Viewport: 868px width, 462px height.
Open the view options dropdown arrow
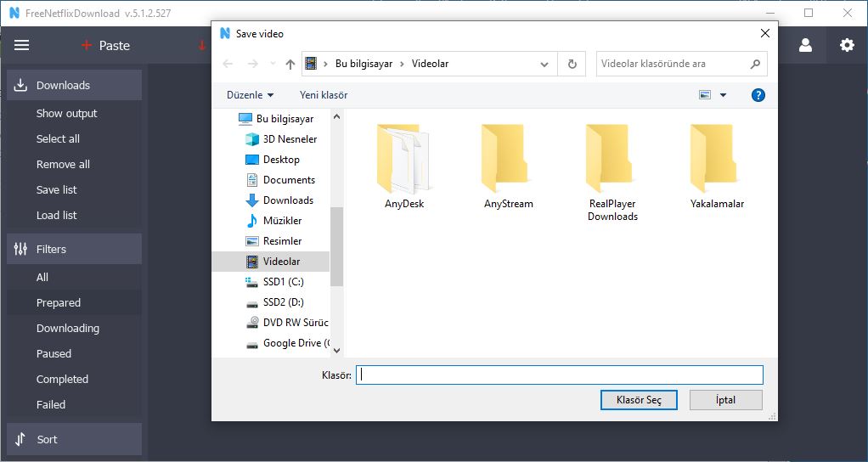pos(723,95)
